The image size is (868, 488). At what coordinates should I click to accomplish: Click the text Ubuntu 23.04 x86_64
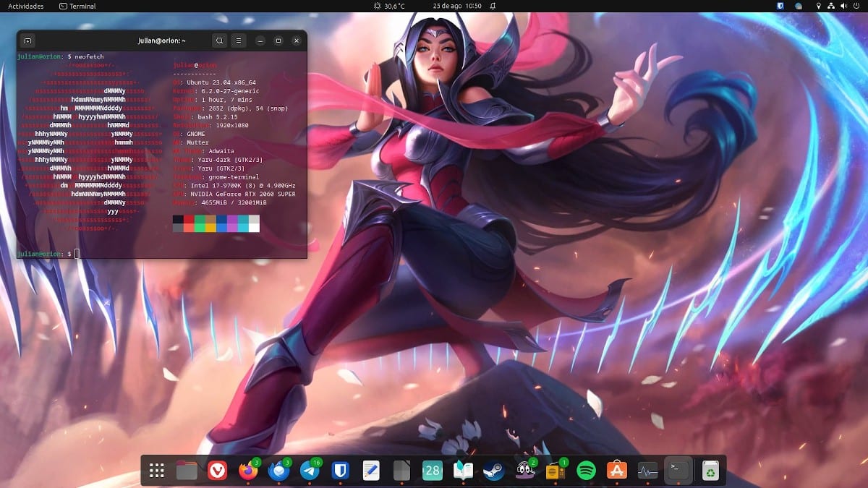[x=220, y=82]
